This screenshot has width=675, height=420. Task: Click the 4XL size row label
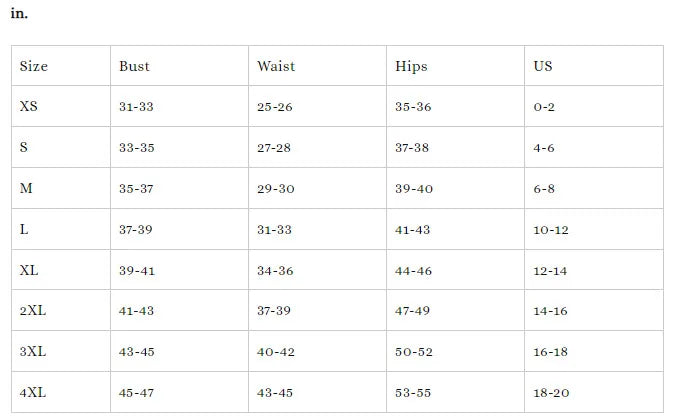click(33, 393)
